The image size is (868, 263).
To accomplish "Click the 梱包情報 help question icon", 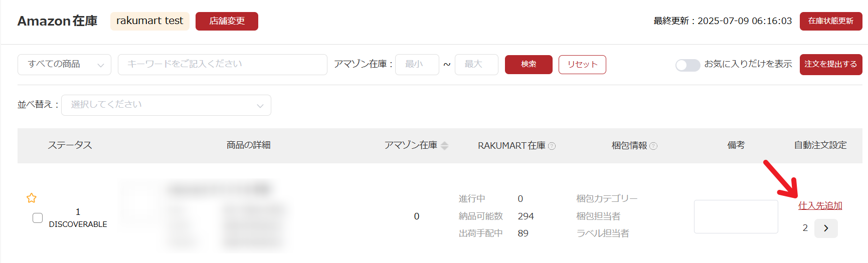I will point(653,146).
